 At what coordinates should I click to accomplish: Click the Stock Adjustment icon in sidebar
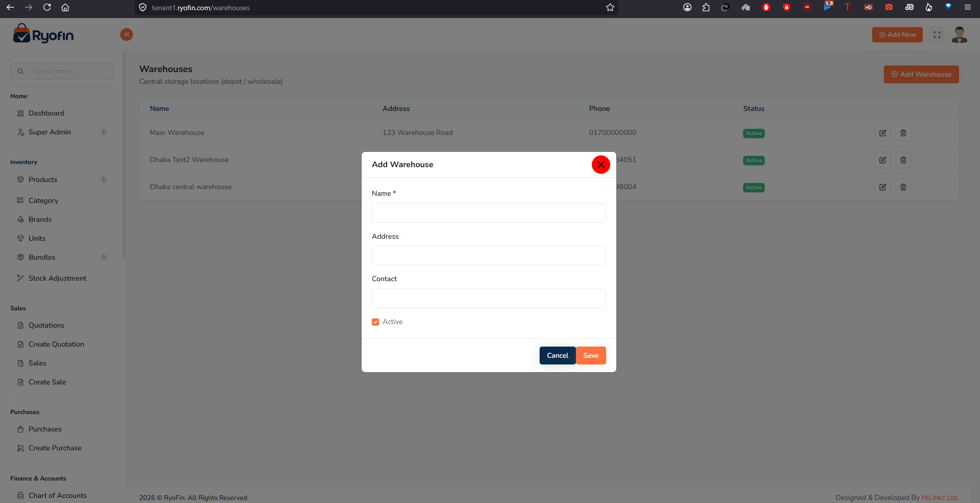click(x=20, y=278)
